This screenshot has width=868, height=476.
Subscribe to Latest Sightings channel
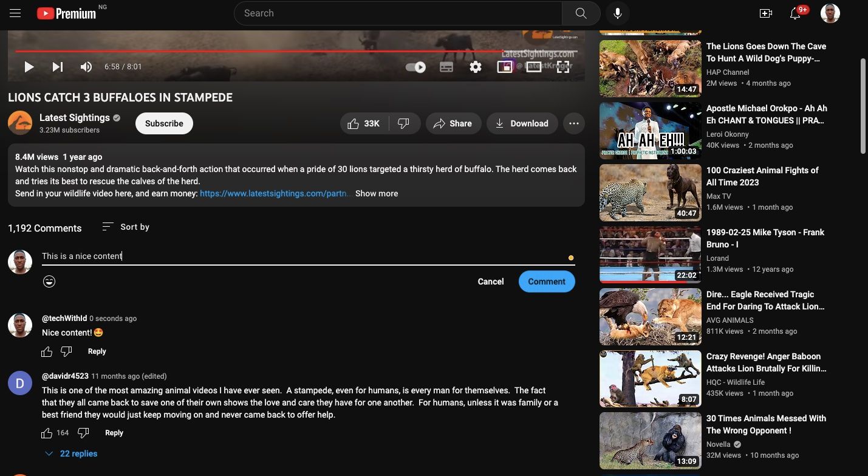tap(164, 123)
